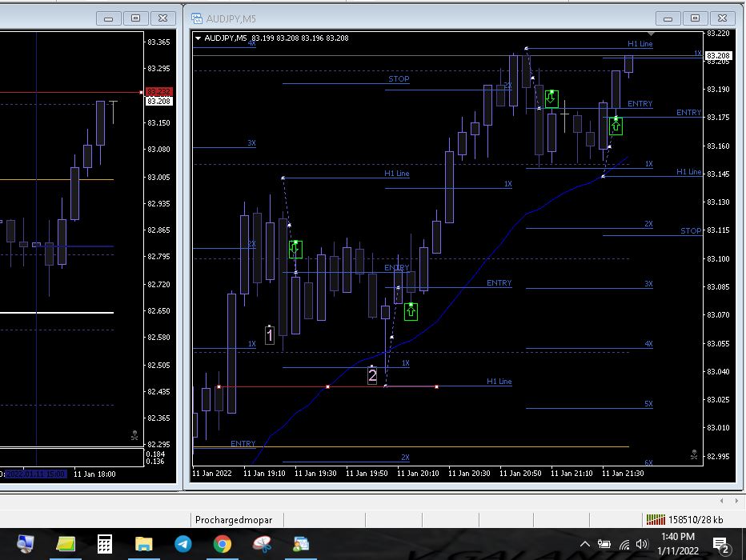Select the boxed number 2 chart label

coord(372,375)
